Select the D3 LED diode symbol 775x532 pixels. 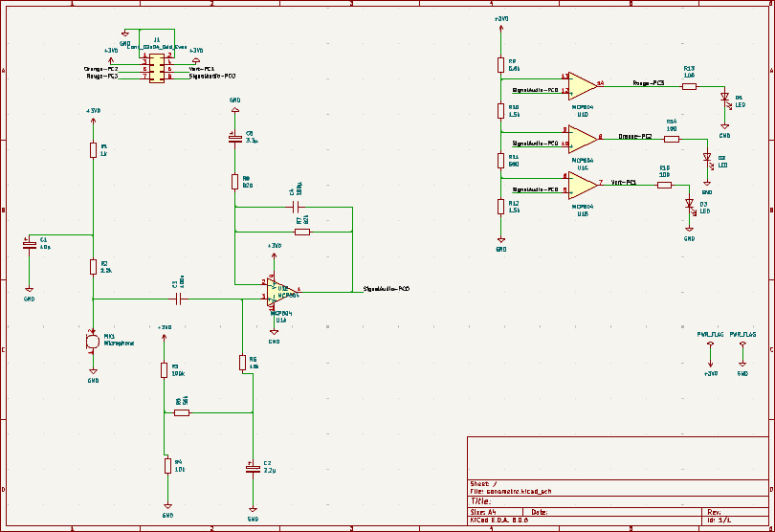689,203
